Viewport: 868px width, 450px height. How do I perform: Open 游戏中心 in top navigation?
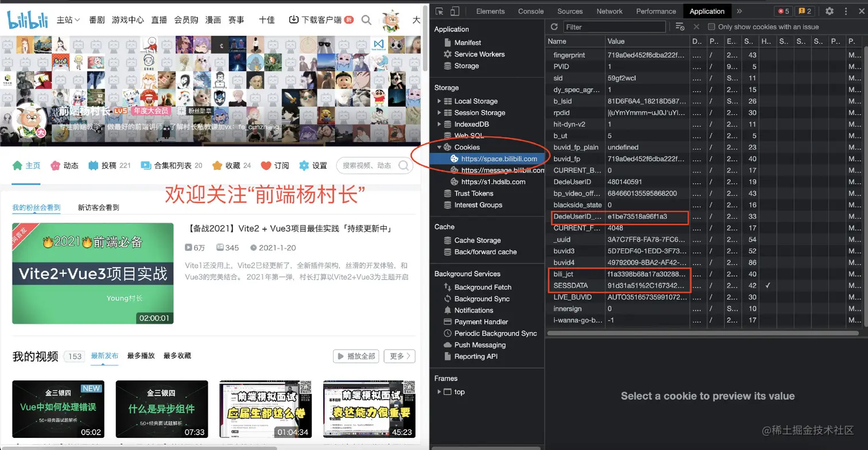pyautogui.click(x=128, y=20)
